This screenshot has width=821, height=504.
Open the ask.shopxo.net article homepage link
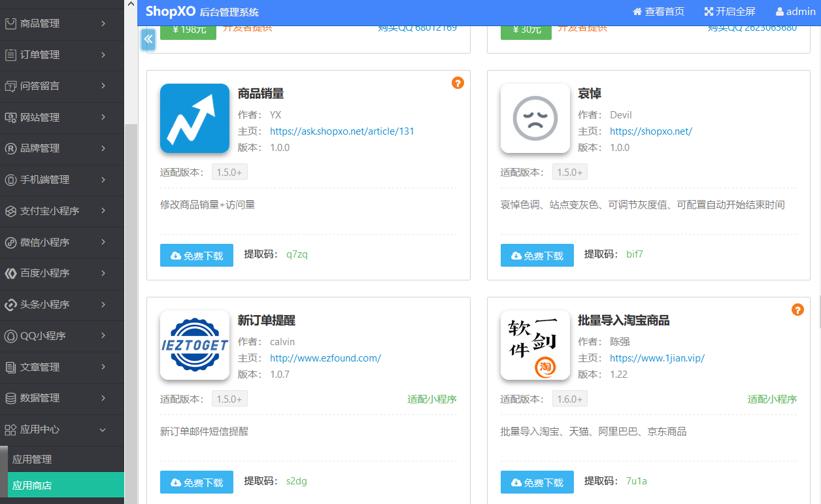[x=342, y=131]
